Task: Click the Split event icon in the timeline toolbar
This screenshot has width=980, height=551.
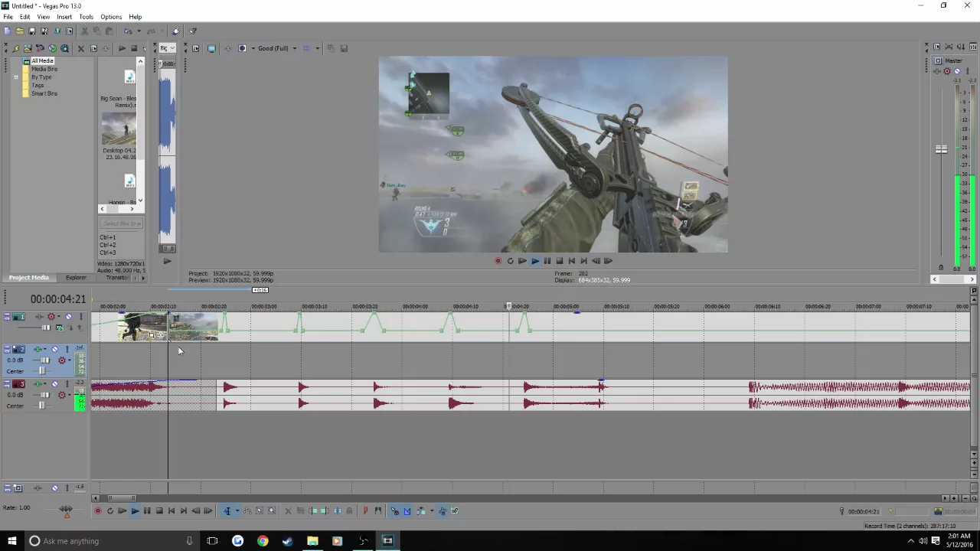Action: click(x=337, y=511)
